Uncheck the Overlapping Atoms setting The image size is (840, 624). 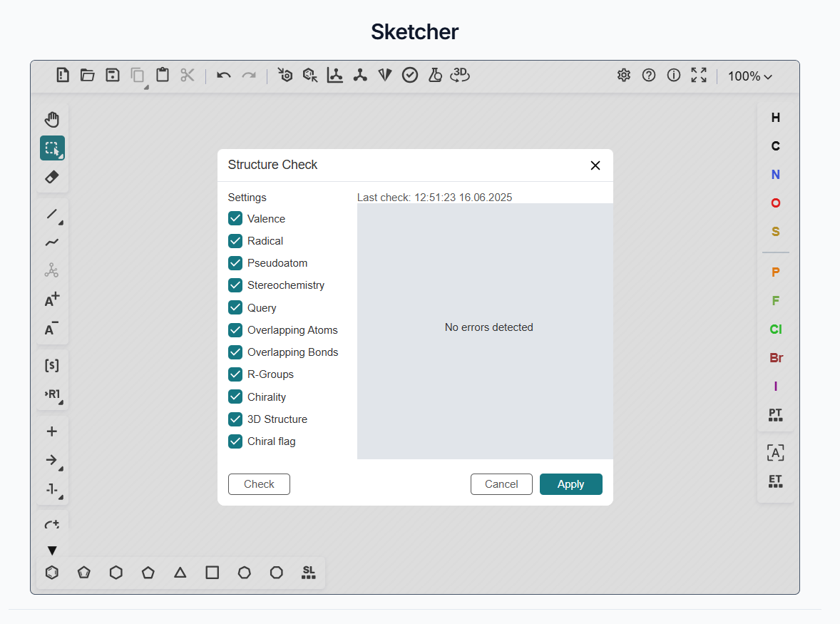(x=235, y=329)
